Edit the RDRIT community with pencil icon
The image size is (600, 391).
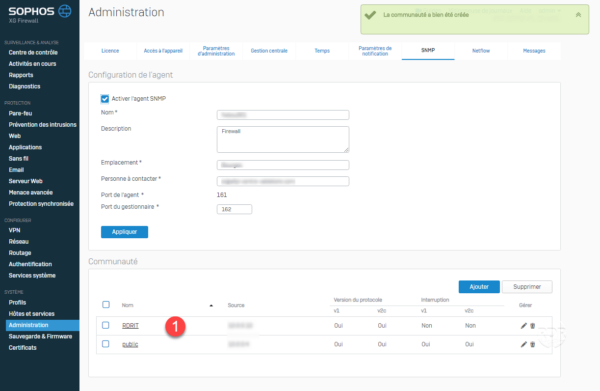pyautogui.click(x=523, y=326)
